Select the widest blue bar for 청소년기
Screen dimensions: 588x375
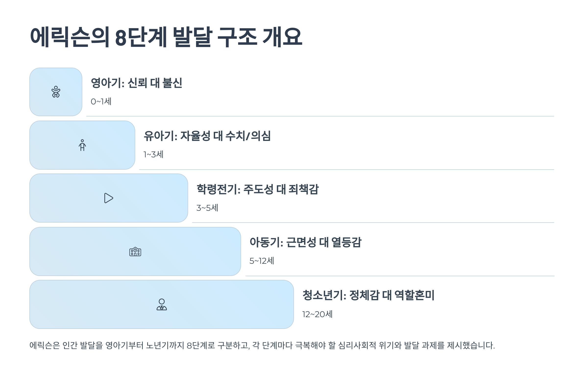click(x=162, y=304)
